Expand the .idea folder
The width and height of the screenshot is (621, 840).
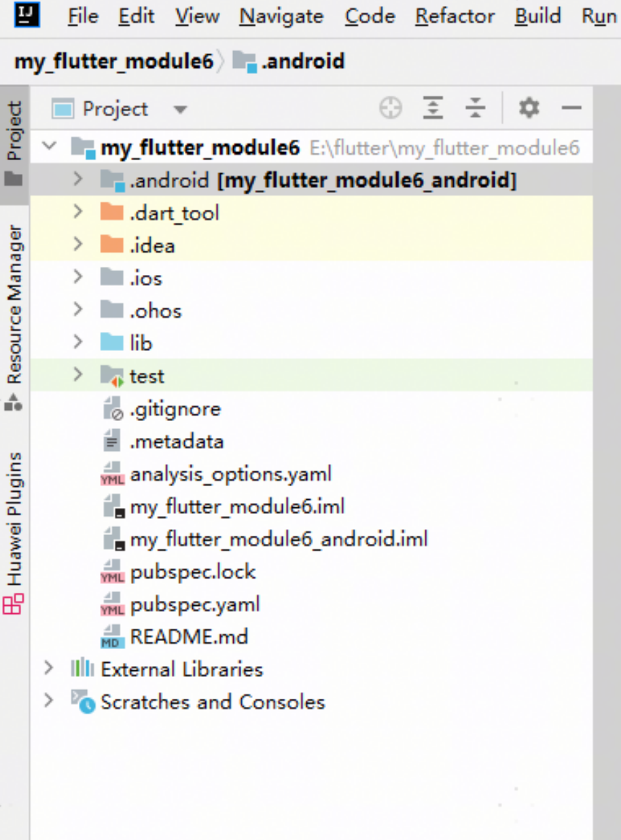point(77,244)
